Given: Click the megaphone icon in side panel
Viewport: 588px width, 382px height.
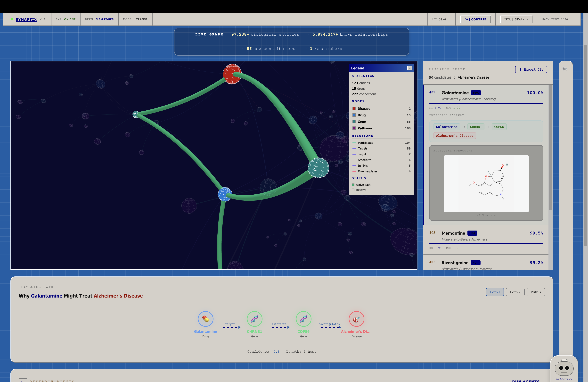Looking at the screenshot, I should (564, 69).
